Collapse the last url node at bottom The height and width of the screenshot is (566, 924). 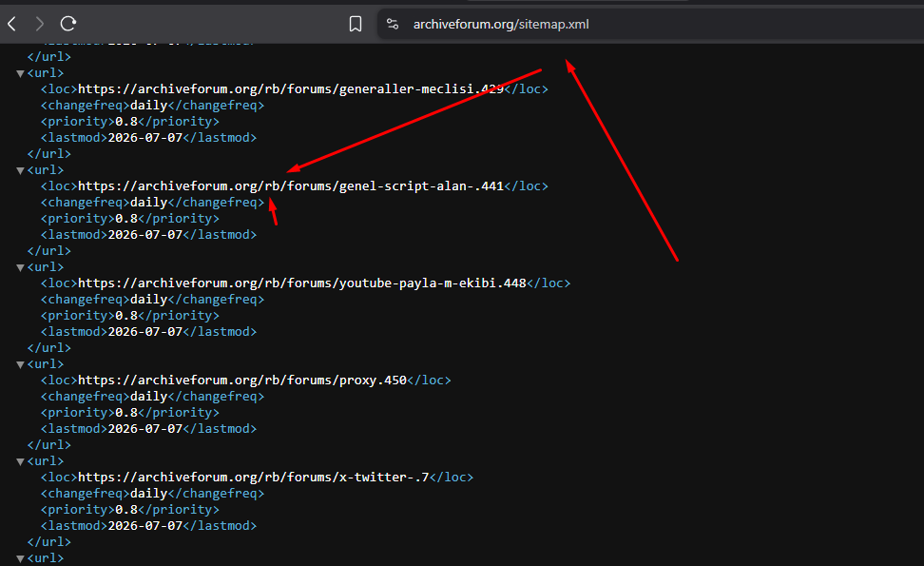(20, 558)
